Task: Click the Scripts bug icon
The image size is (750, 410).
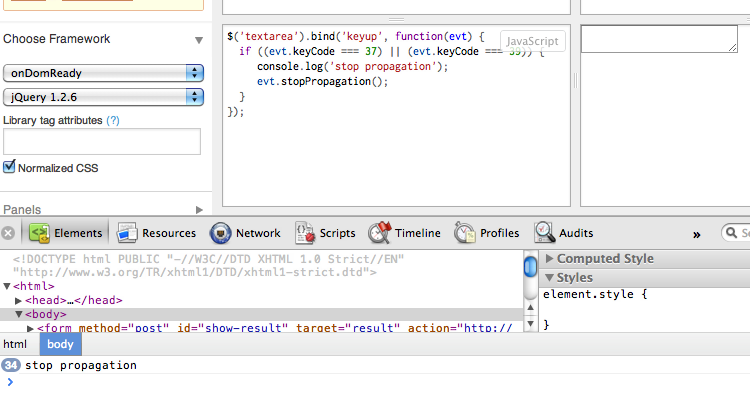Action: pos(305,233)
